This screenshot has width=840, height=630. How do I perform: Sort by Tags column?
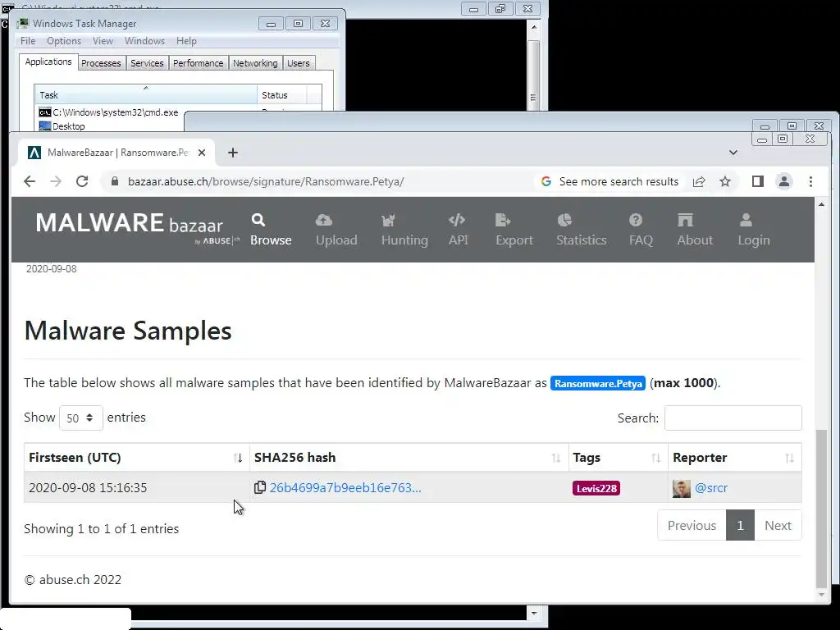coord(619,458)
